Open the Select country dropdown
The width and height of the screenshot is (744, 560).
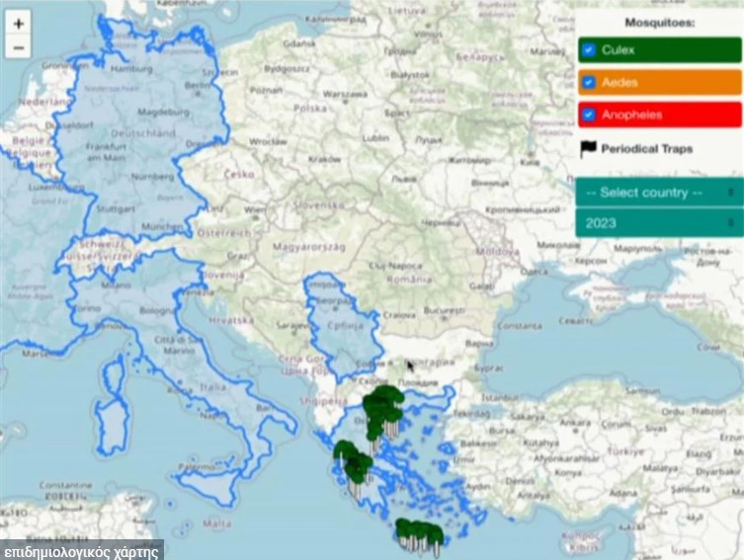(659, 193)
